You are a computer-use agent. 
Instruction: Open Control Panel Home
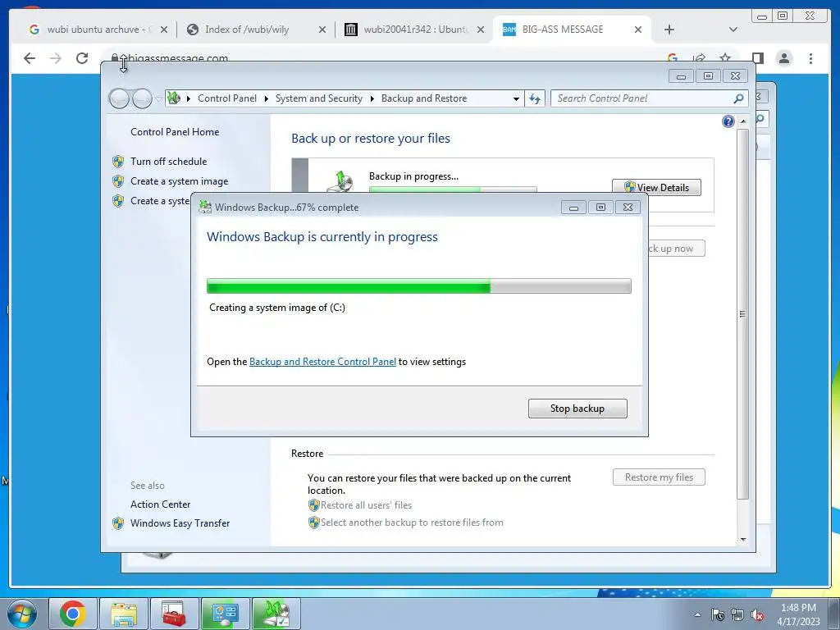[x=175, y=132]
